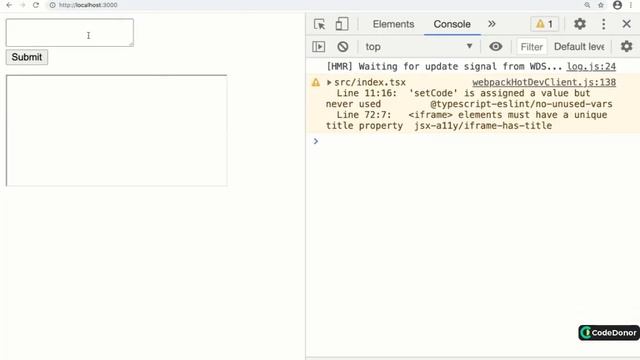This screenshot has height=360, width=640.
Task: Click the Submit button
Action: pos(27,57)
